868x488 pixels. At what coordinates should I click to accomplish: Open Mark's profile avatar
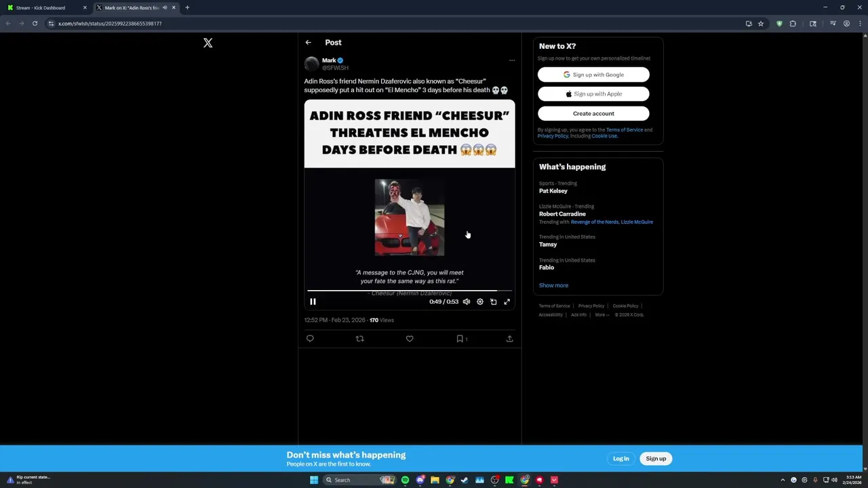(311, 64)
